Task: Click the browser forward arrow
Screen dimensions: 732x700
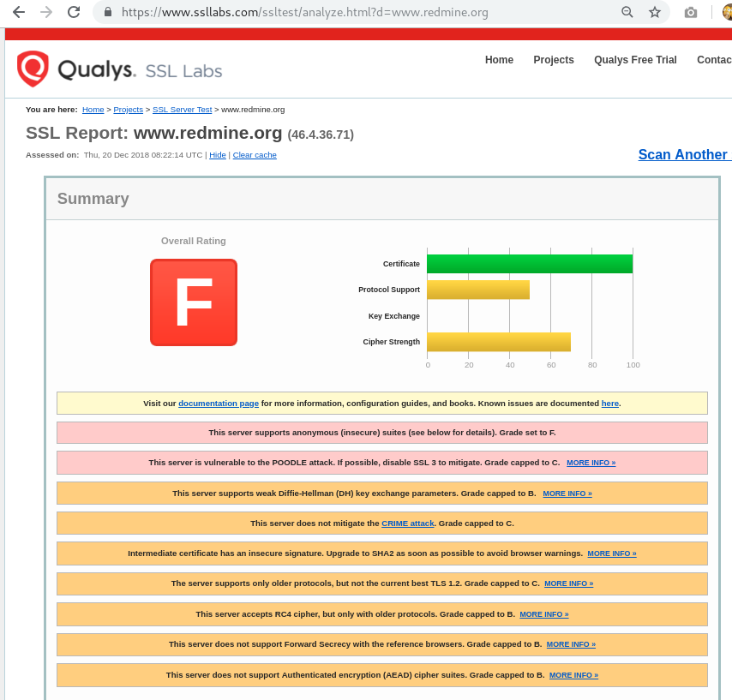Action: [46, 12]
